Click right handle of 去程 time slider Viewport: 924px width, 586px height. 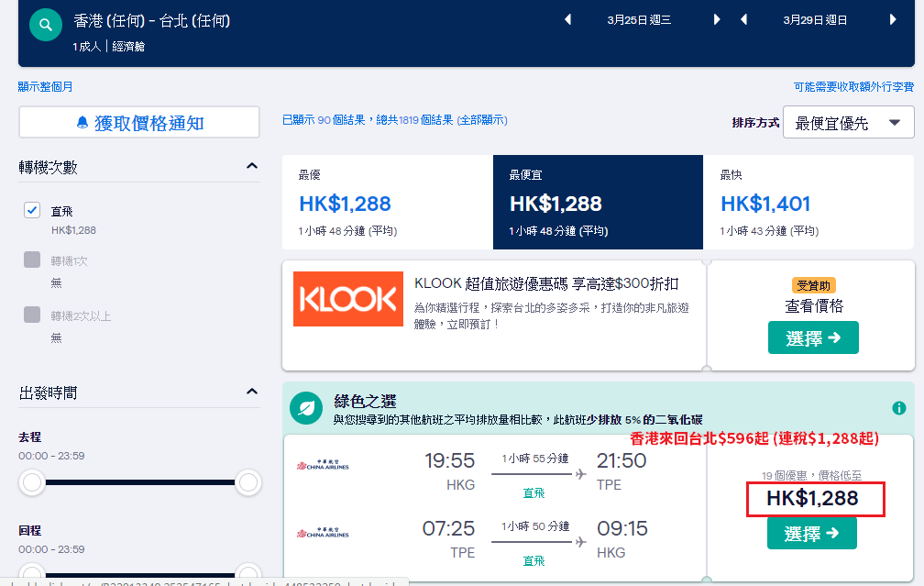[248, 482]
